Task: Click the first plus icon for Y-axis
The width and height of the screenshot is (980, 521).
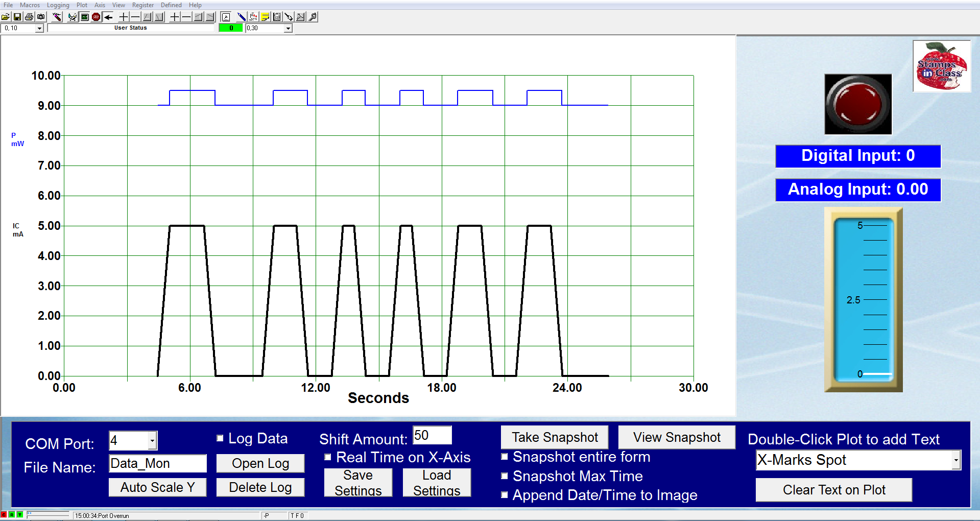Action: (124, 17)
